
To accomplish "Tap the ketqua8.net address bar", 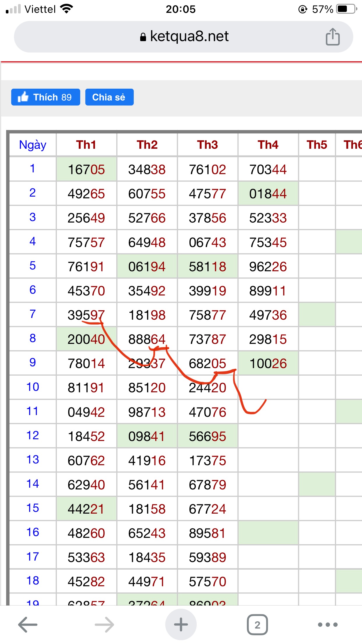I will pos(184,37).
